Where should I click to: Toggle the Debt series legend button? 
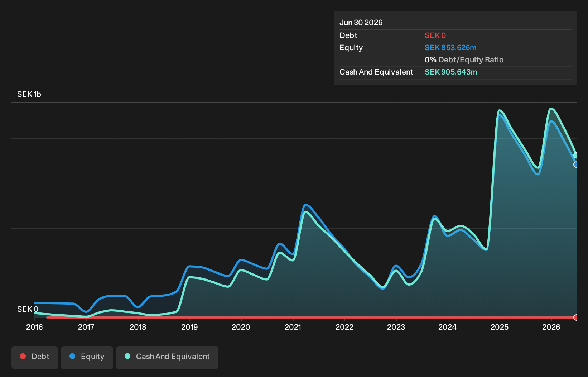tap(35, 357)
